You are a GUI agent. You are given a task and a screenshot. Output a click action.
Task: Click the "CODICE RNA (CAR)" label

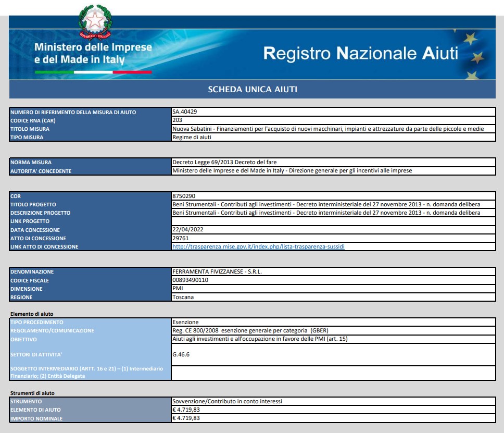[33, 121]
